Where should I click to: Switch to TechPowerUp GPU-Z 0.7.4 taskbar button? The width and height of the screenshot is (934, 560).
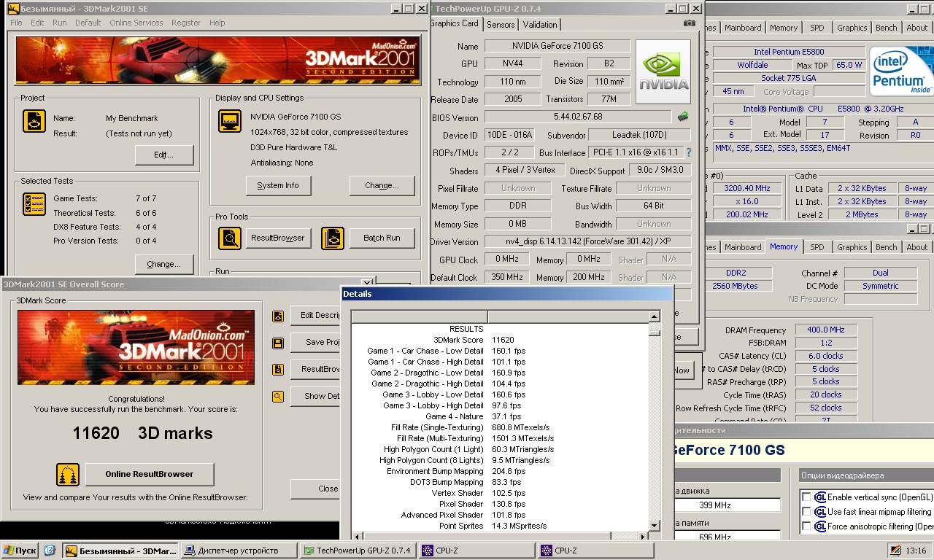tap(358, 551)
